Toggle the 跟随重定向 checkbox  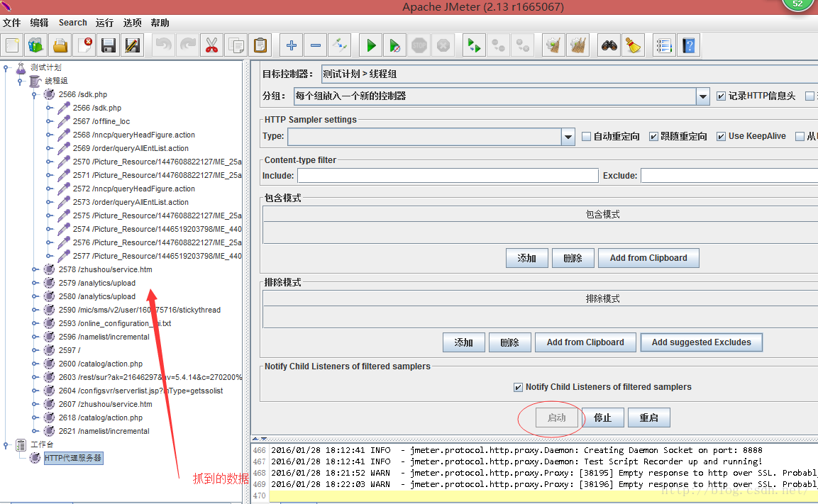pyautogui.click(x=653, y=136)
